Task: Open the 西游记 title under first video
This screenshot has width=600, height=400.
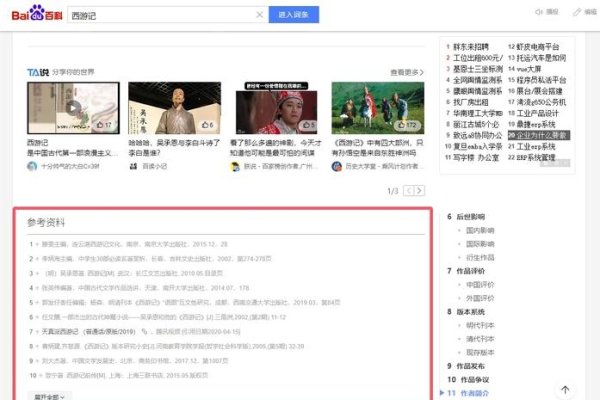Action: (x=38, y=142)
